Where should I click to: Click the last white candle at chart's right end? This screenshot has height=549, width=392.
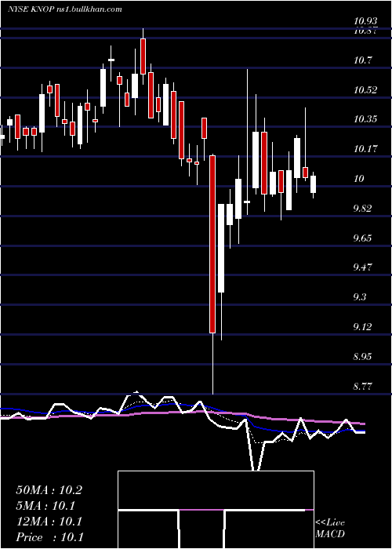pyautogui.click(x=314, y=184)
